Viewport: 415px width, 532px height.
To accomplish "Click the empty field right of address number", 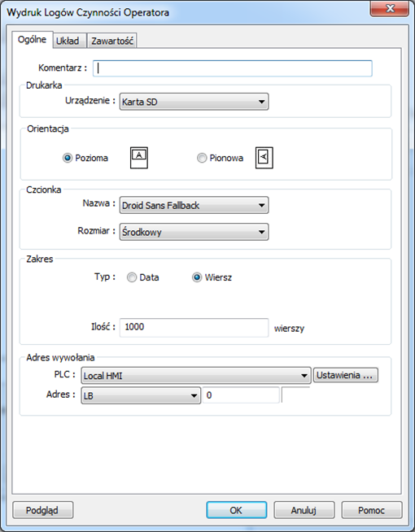I will coord(295,395).
